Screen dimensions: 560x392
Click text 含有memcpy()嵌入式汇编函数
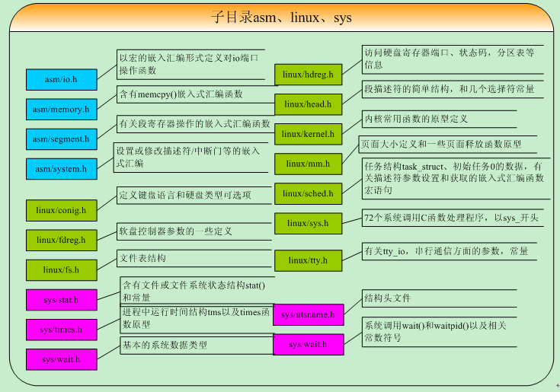[x=181, y=94]
